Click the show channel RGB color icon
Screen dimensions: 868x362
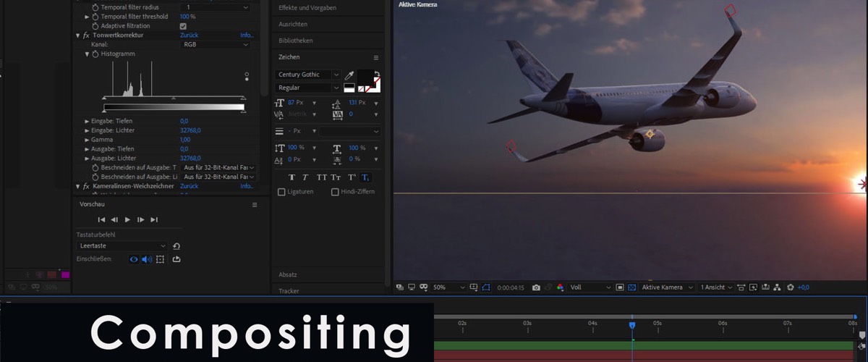pyautogui.click(x=560, y=287)
